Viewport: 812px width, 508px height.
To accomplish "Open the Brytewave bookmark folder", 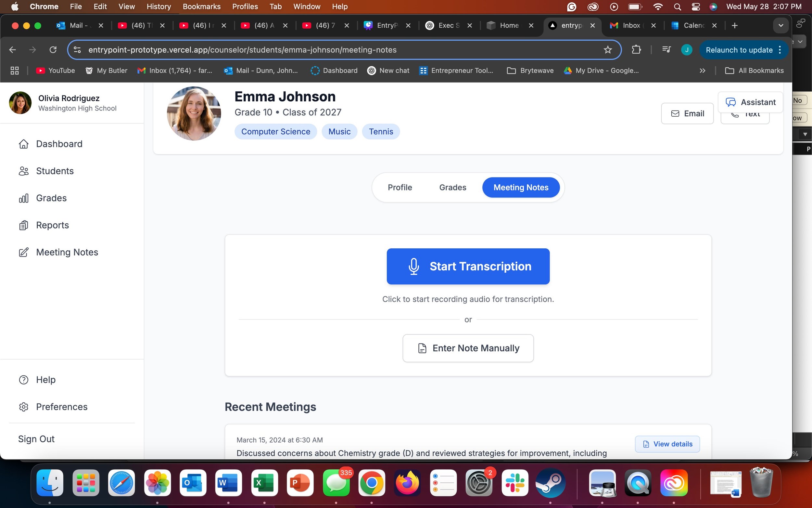I will [530, 71].
